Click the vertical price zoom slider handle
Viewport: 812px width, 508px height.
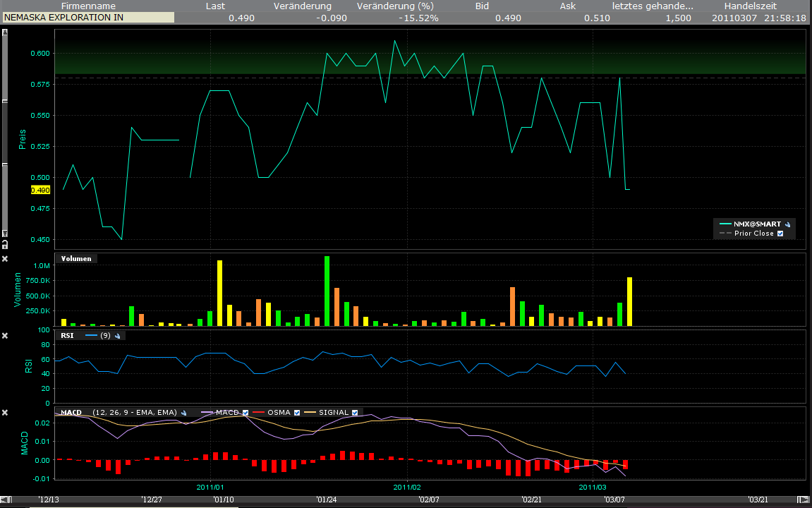click(5, 134)
